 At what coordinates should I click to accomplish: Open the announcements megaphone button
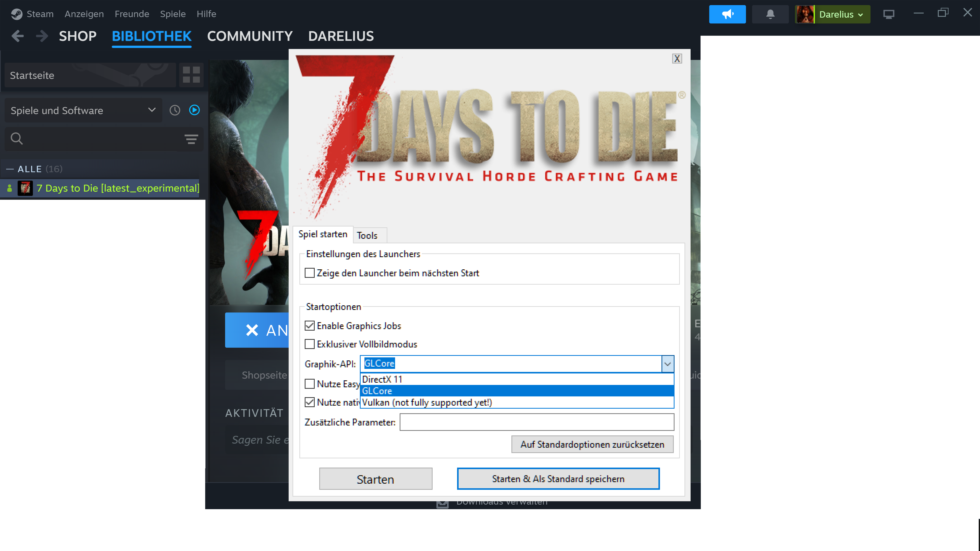coord(727,14)
